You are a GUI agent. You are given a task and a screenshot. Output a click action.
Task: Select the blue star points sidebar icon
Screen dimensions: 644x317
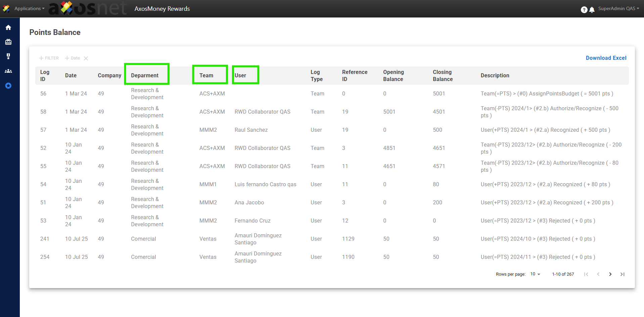tap(8, 86)
